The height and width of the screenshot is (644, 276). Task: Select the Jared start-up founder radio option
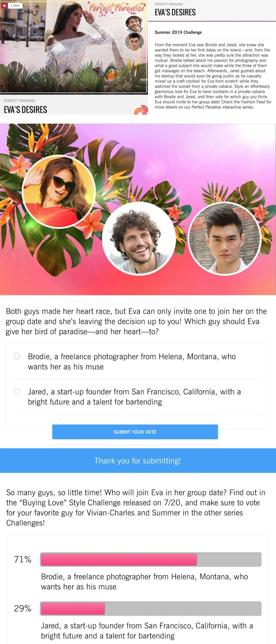(17, 392)
